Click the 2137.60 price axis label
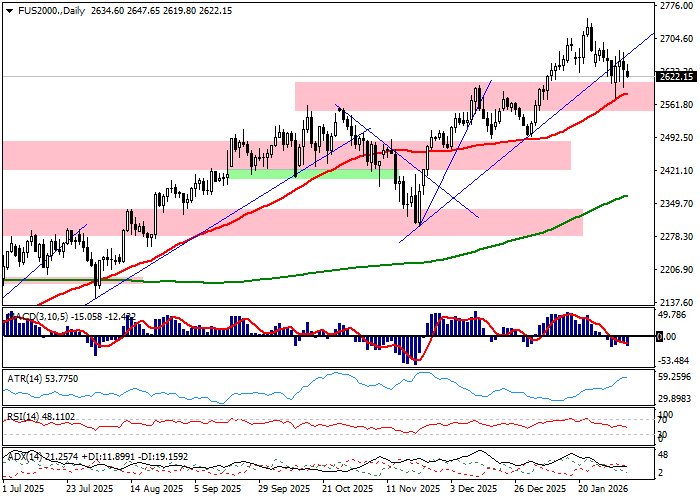 [677, 302]
